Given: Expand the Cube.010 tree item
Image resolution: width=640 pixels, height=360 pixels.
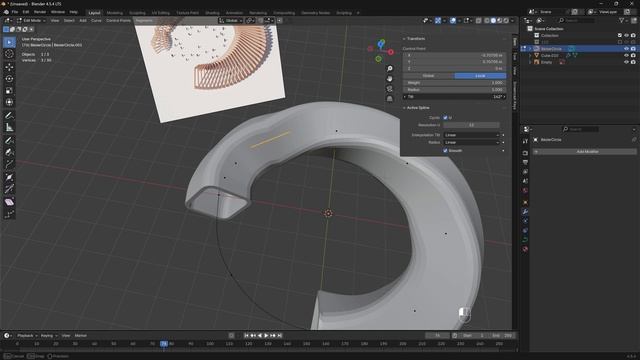Looking at the screenshot, I should pyautogui.click(x=530, y=56).
